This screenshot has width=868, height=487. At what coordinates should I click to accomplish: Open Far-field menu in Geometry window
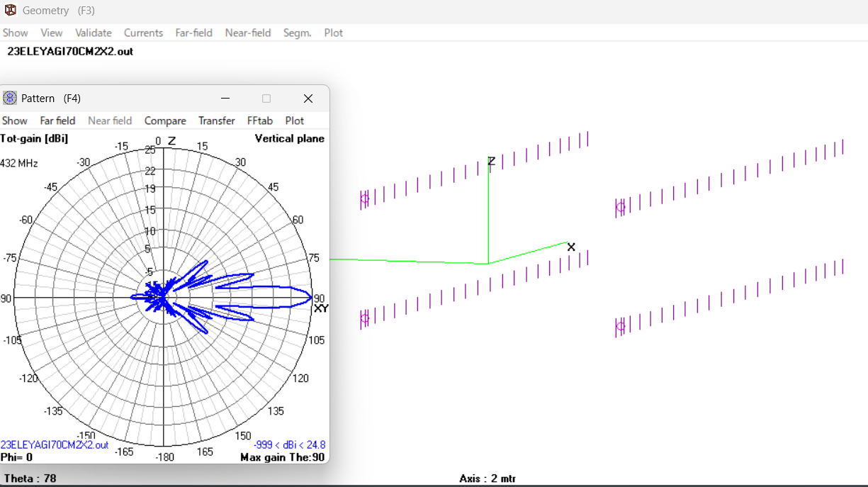193,33
